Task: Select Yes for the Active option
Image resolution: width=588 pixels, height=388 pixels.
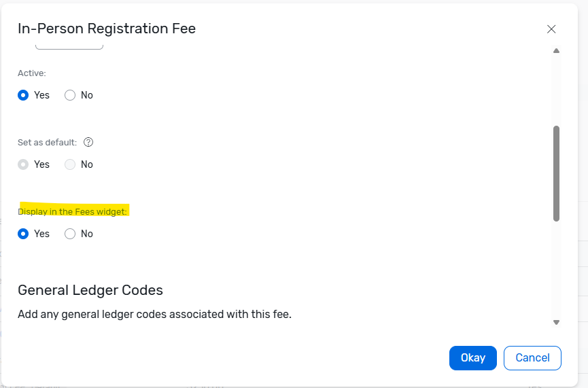Action: (x=23, y=95)
